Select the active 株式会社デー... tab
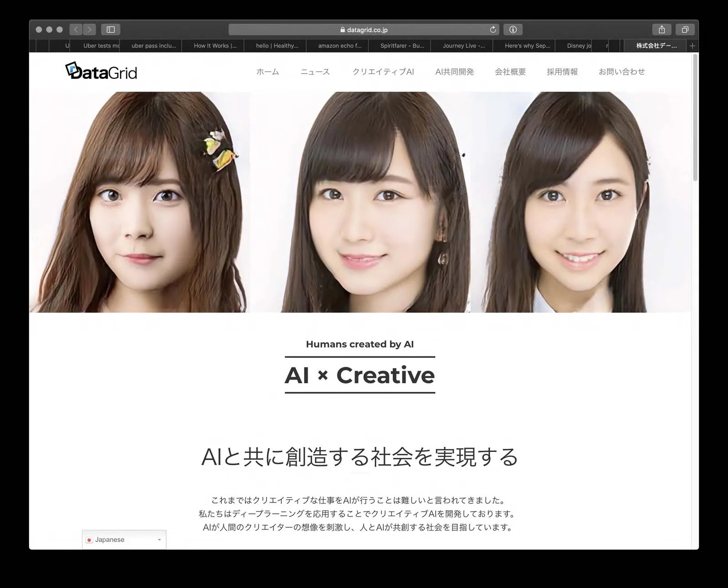Image resolution: width=728 pixels, height=588 pixels. (655, 46)
